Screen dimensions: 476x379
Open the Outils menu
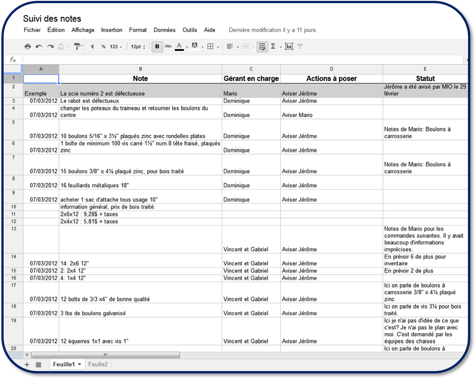(189, 30)
